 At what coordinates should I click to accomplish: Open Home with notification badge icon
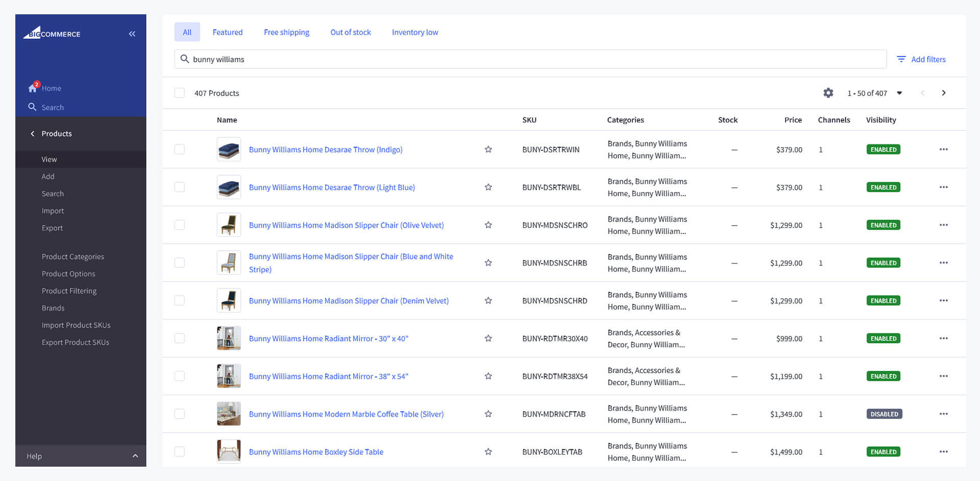coord(33,87)
